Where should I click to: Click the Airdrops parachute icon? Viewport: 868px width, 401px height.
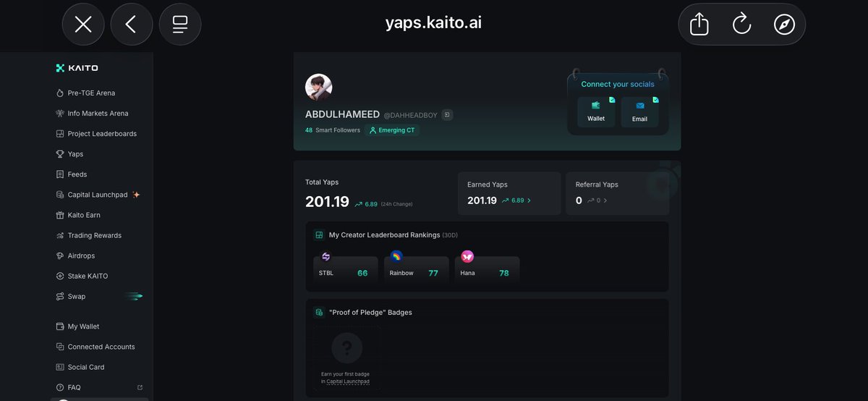(60, 256)
